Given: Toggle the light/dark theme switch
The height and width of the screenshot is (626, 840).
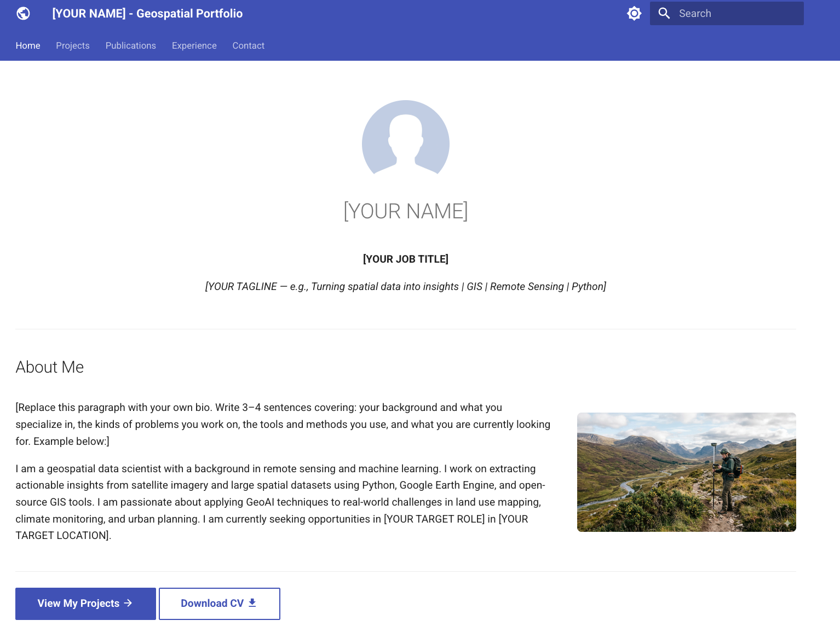Looking at the screenshot, I should [634, 13].
